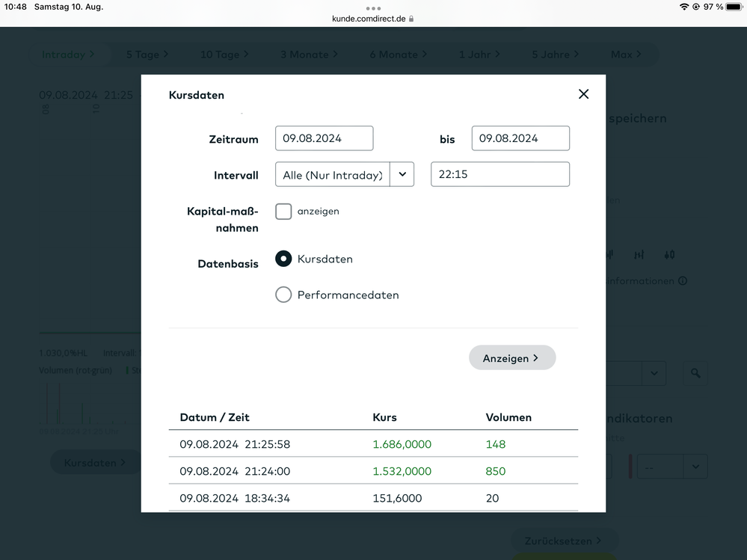Screen dimensions: 747x560
Task: Click the red indicator color swatch
Action: coord(630,467)
